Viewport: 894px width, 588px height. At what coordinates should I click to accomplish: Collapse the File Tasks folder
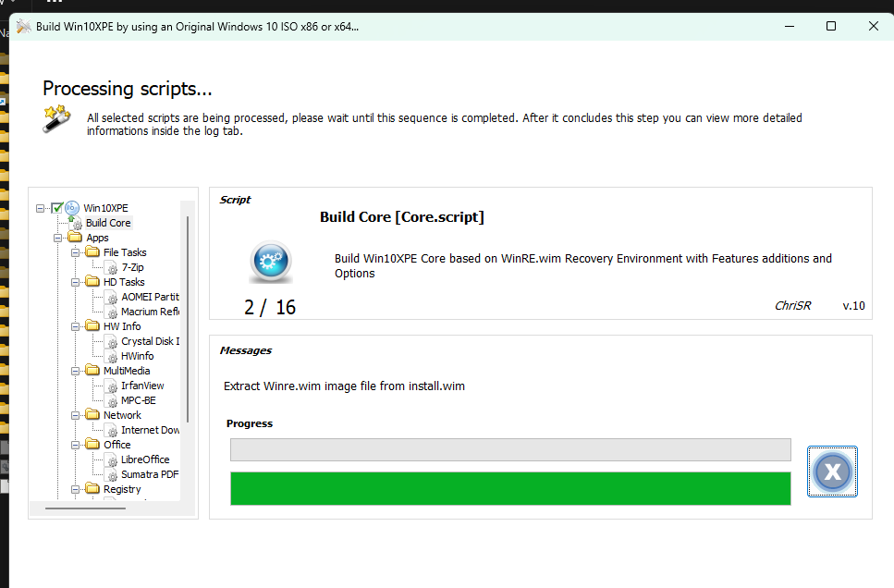75,252
